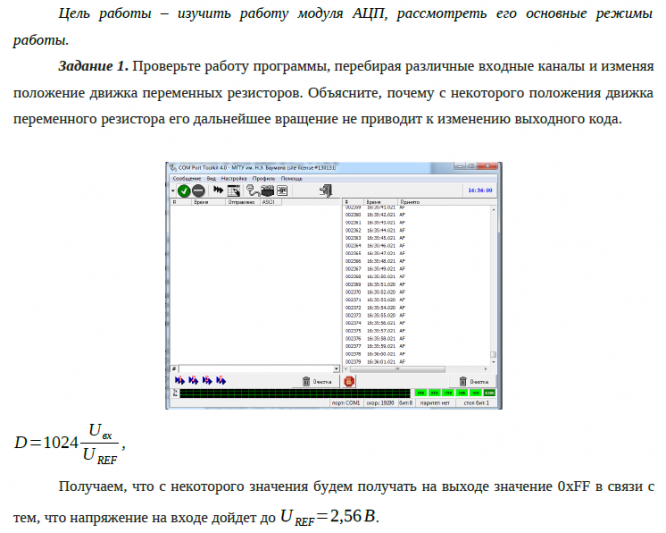
Task: Click the Принято column header
Action: (x=446, y=202)
